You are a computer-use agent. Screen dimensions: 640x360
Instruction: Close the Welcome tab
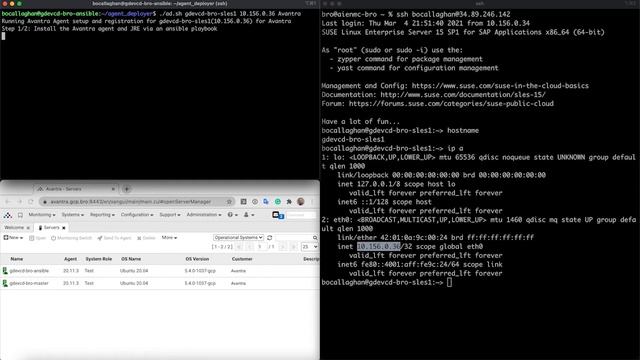(x=28, y=228)
